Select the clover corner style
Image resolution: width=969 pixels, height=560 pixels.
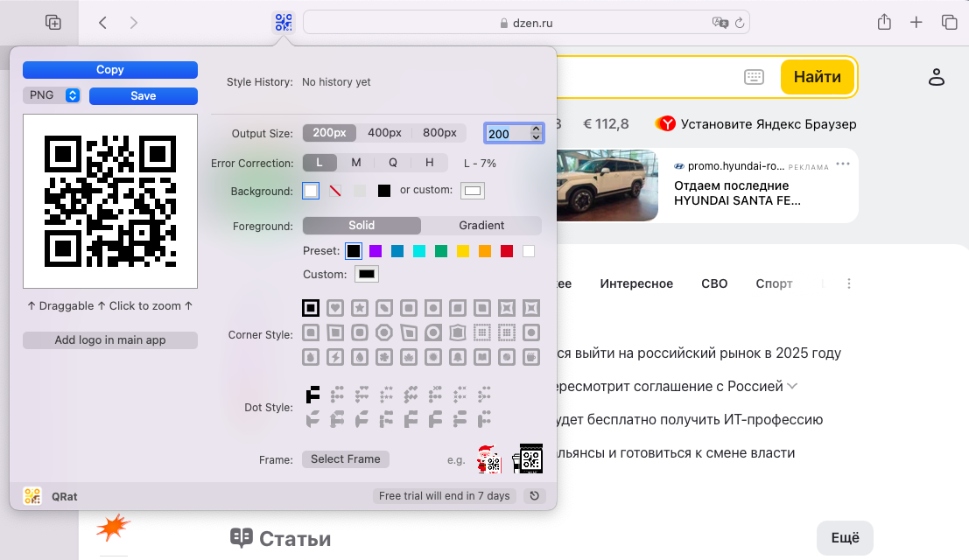[384, 357]
